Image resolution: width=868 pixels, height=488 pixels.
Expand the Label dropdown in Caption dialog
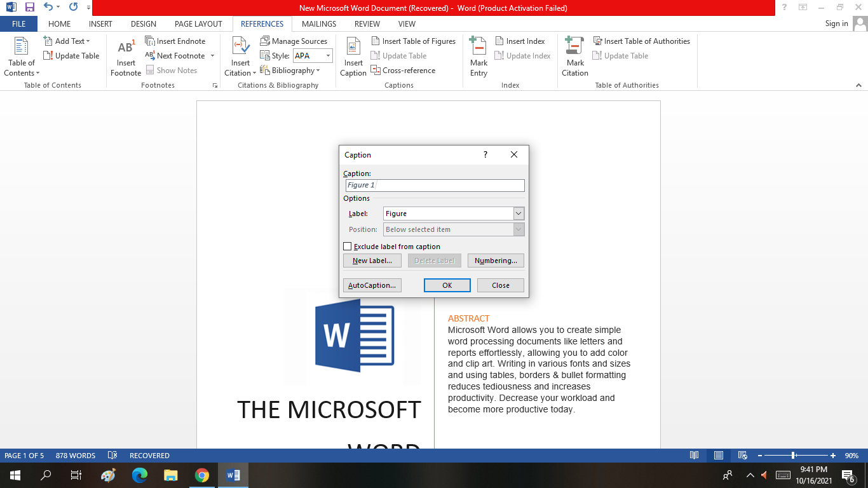519,213
